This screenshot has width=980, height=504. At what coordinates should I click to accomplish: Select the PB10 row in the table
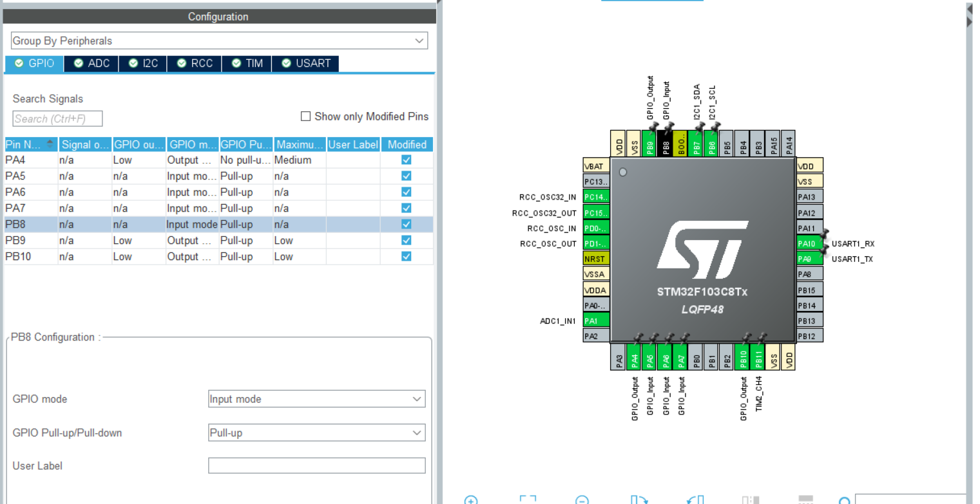(218, 256)
